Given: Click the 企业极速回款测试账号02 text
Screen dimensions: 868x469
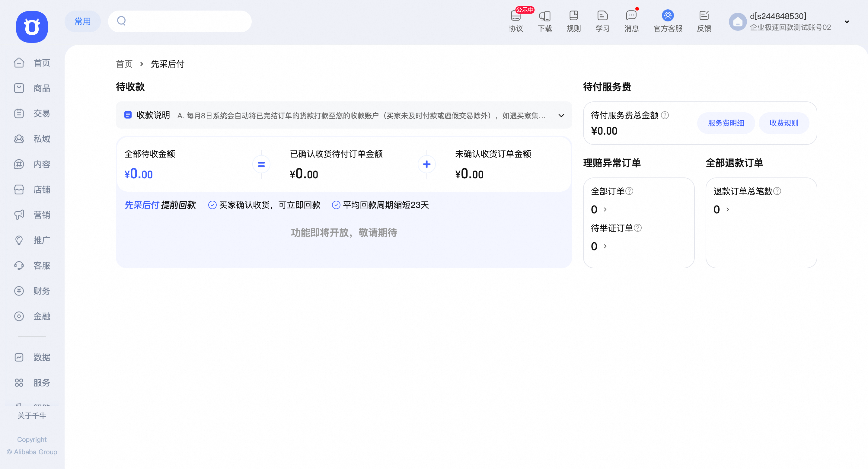Looking at the screenshot, I should [x=790, y=27].
